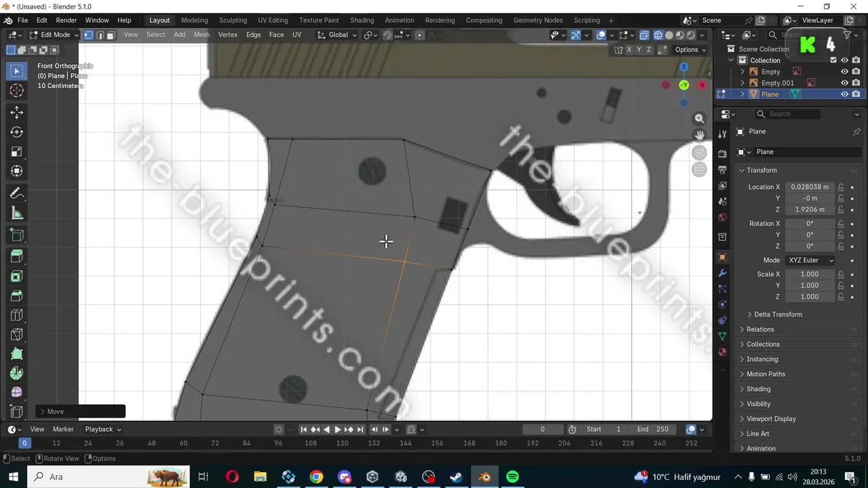The height and width of the screenshot is (488, 868).
Task: Open the Material properties tab
Action: click(x=722, y=352)
